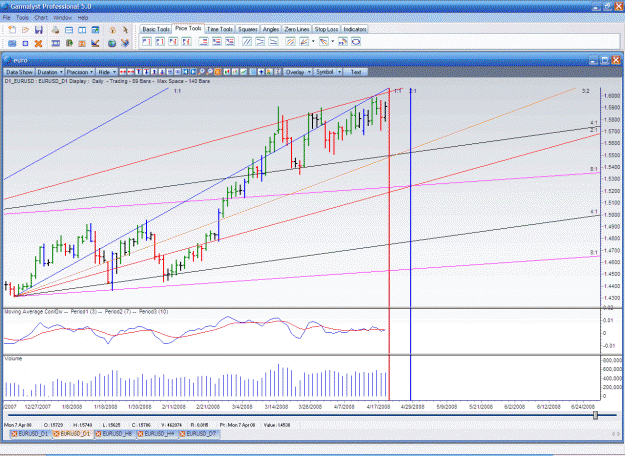The image size is (625, 456).
Task: Select the orange-blue diagonal lines tool icon
Action: pyautogui.click(x=290, y=41)
